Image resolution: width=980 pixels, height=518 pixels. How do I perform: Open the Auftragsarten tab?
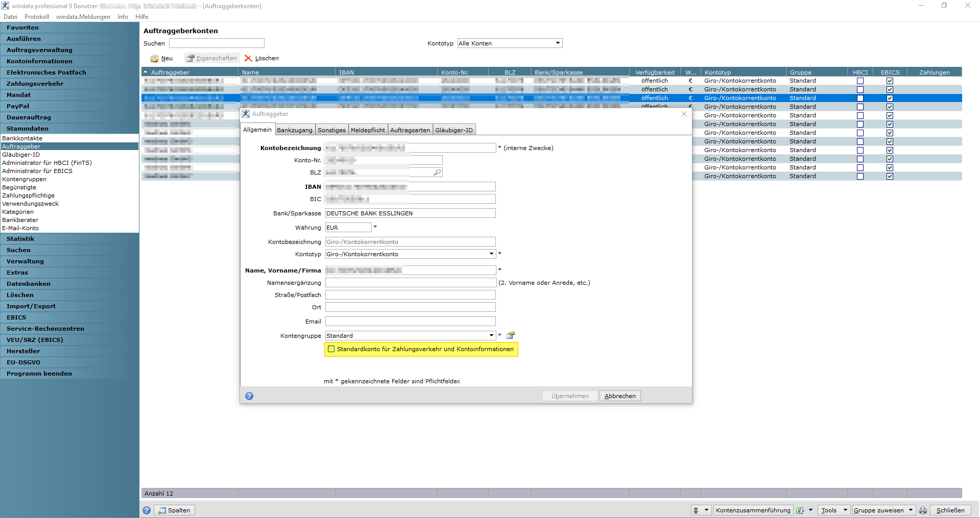[x=410, y=130]
